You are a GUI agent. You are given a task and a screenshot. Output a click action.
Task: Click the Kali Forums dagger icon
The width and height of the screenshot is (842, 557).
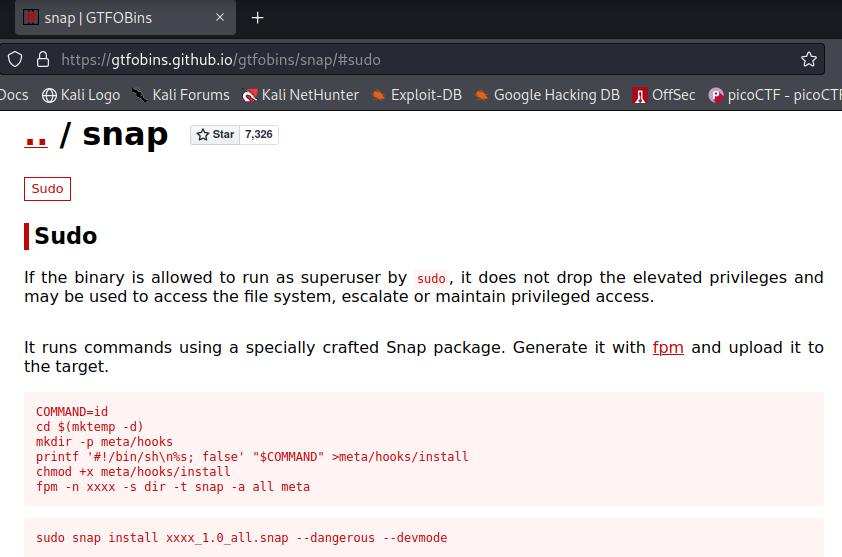coord(140,95)
